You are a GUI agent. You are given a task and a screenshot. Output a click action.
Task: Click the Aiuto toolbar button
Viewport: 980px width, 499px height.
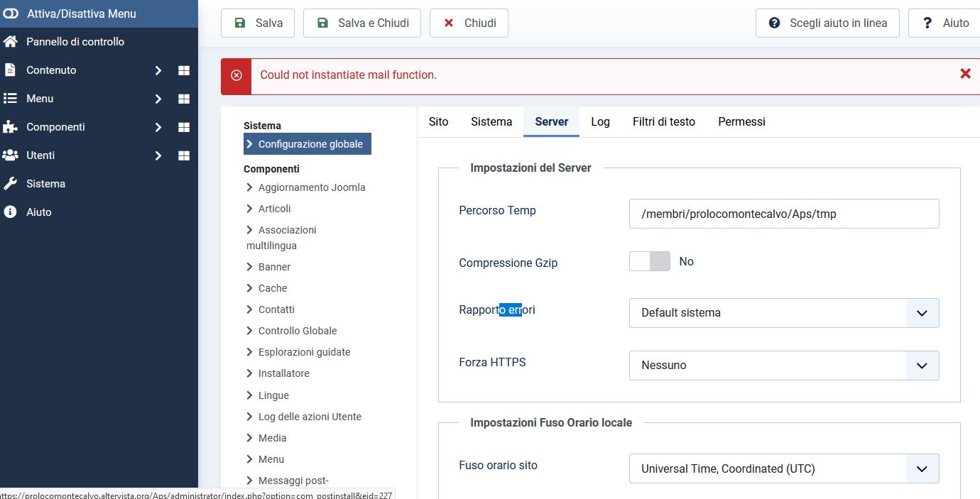[945, 23]
